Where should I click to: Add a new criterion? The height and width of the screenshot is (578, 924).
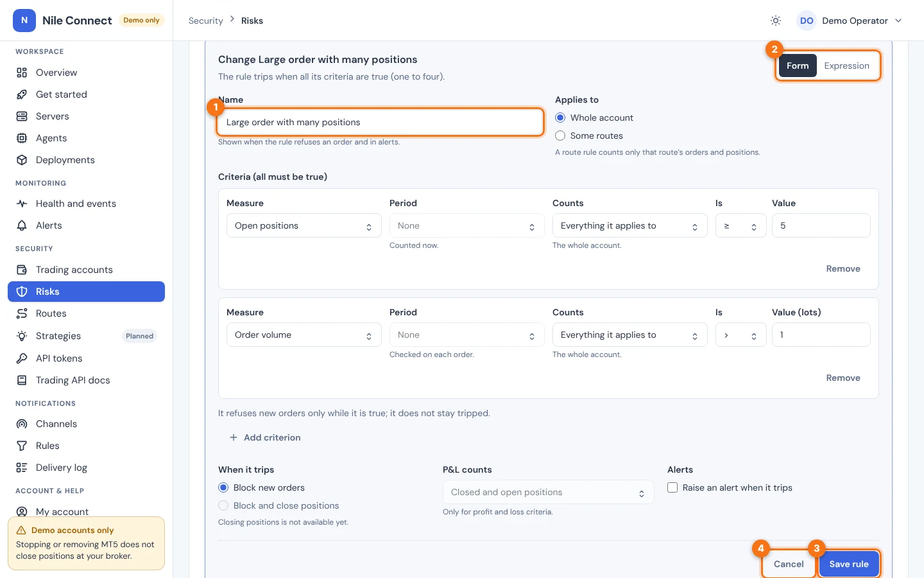265,437
